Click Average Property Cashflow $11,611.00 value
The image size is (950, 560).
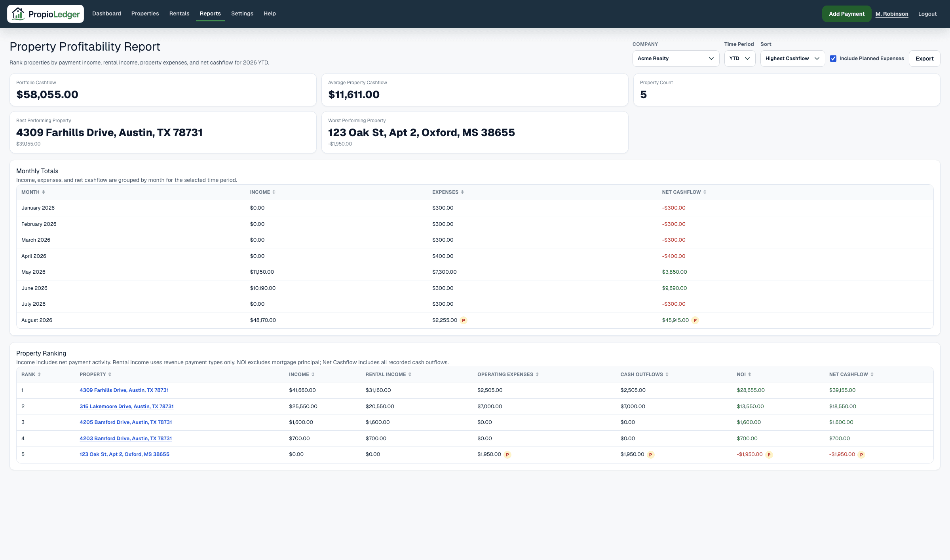point(354,95)
